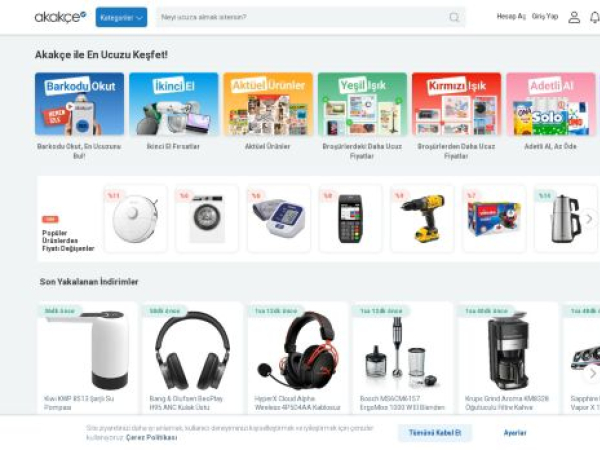Accept all cookies with Tümünü Kabul Et

click(x=435, y=433)
